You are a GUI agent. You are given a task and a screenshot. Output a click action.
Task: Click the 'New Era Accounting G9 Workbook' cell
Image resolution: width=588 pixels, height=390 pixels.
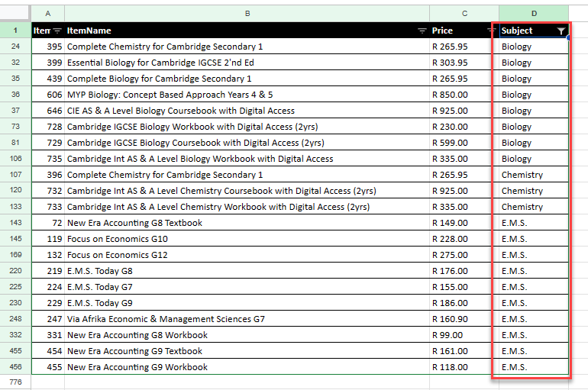[137, 367]
